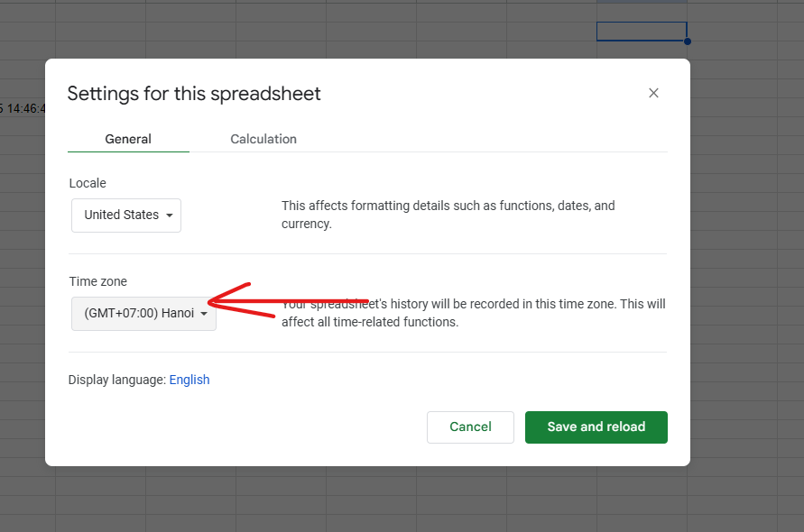Click the Locale label text
This screenshot has width=804, height=532.
pyautogui.click(x=88, y=183)
